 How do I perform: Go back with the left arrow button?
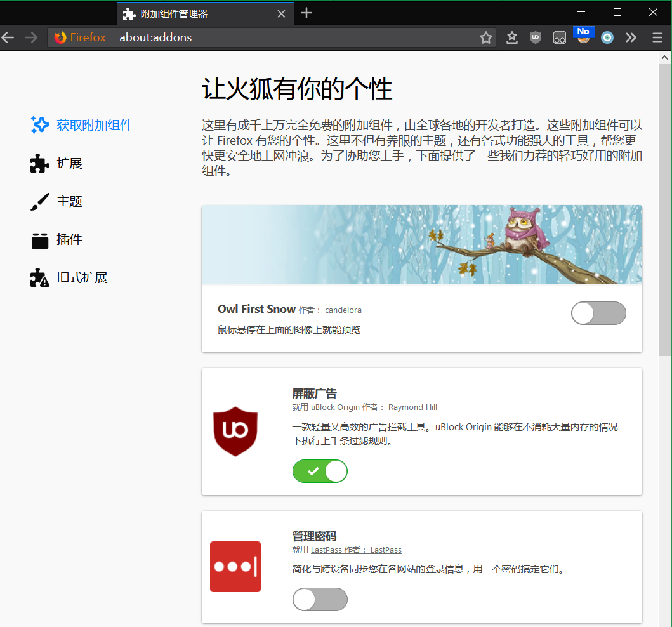8,37
